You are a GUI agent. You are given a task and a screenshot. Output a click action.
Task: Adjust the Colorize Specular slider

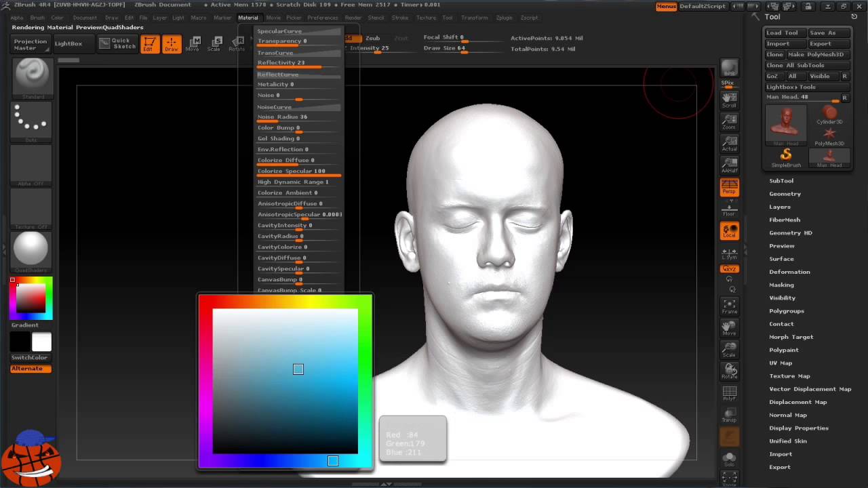coord(299,171)
